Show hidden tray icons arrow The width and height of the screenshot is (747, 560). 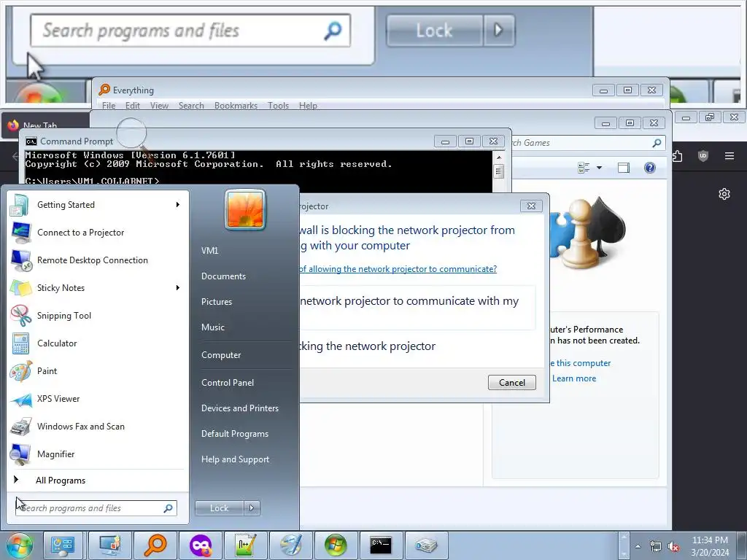tap(638, 546)
